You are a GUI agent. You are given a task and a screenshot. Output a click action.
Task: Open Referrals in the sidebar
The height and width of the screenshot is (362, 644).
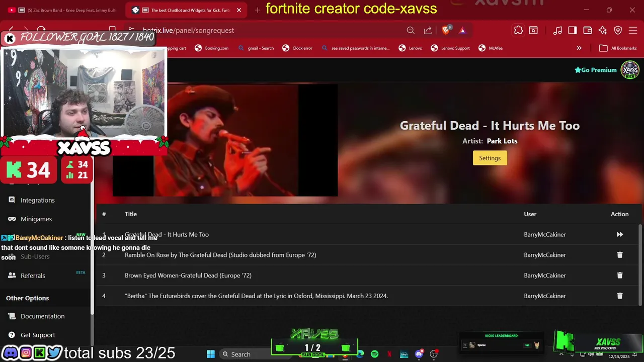click(x=33, y=276)
